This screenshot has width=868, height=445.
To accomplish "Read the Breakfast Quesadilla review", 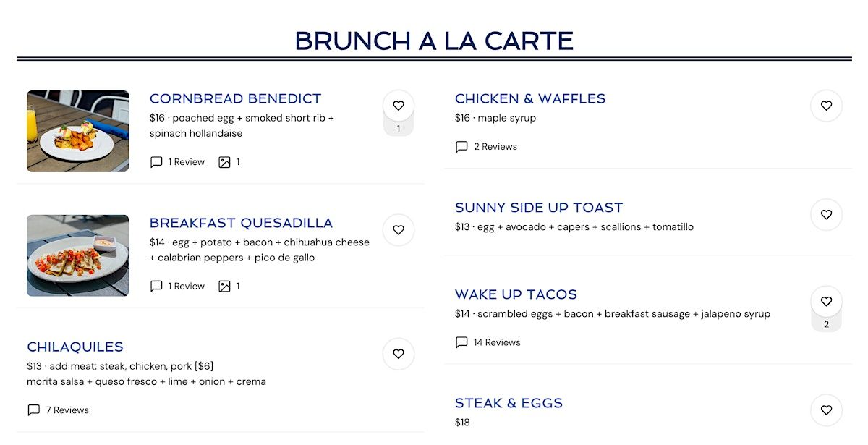I will coord(178,287).
